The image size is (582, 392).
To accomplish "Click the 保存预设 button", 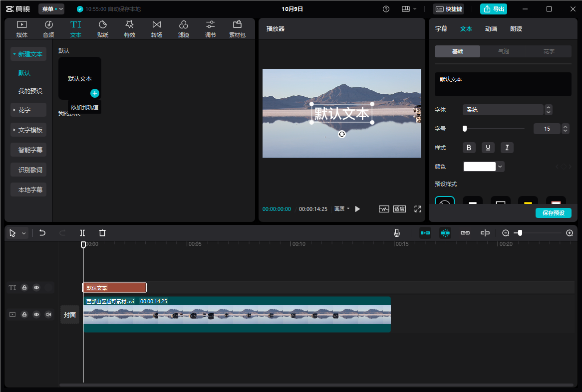I will 553,213.
